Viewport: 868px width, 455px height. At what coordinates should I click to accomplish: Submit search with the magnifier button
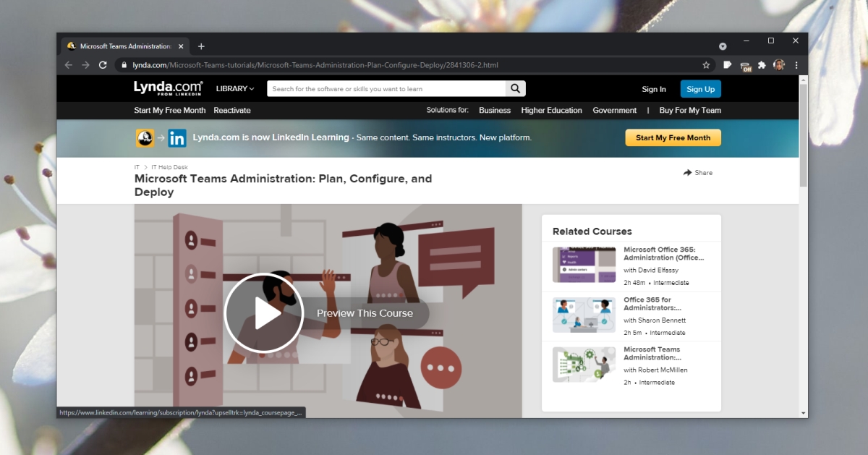point(515,88)
